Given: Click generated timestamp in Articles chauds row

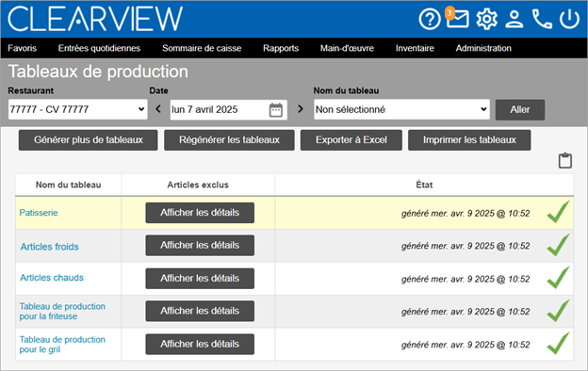Looking at the screenshot, I should (x=465, y=279).
